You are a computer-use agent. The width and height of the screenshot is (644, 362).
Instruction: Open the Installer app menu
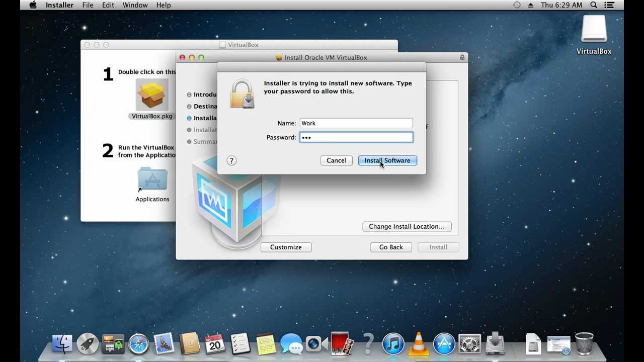(x=59, y=5)
